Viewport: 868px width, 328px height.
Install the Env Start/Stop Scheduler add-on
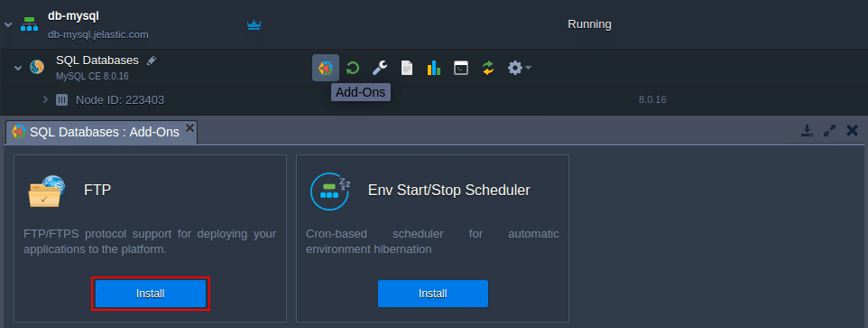pos(433,294)
